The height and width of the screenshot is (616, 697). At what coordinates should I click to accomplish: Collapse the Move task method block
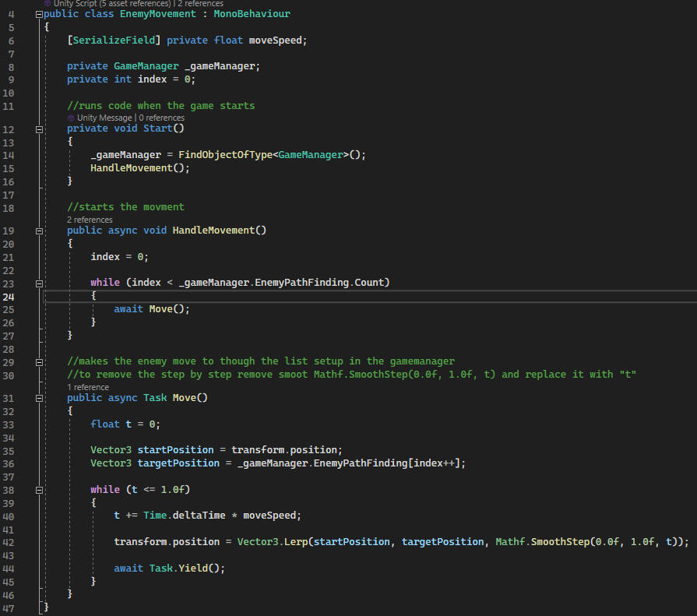(x=39, y=398)
